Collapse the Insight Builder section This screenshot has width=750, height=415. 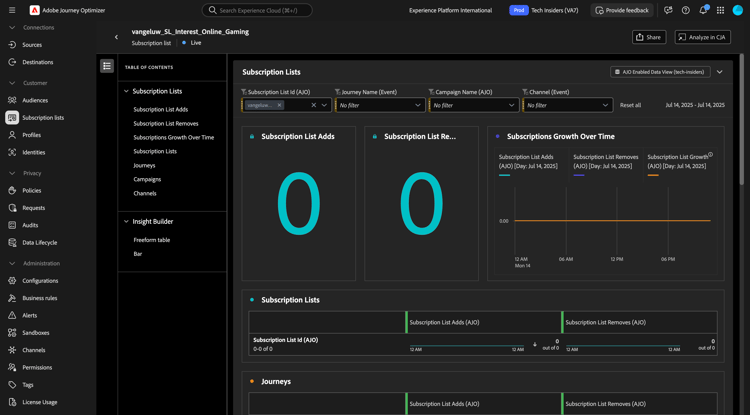pyautogui.click(x=126, y=221)
